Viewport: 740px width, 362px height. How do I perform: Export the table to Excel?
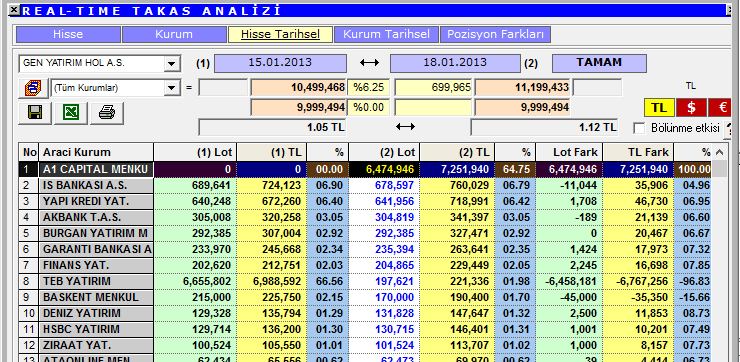point(71,113)
